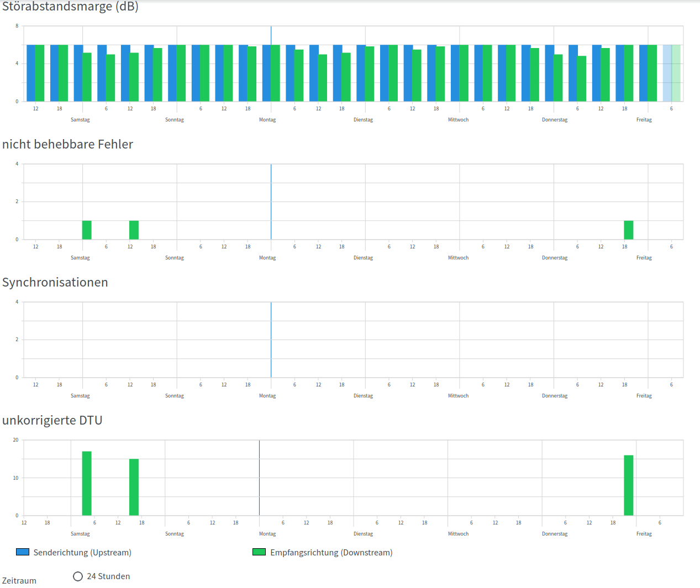Select the 24 Stunden radio button

pyautogui.click(x=78, y=576)
